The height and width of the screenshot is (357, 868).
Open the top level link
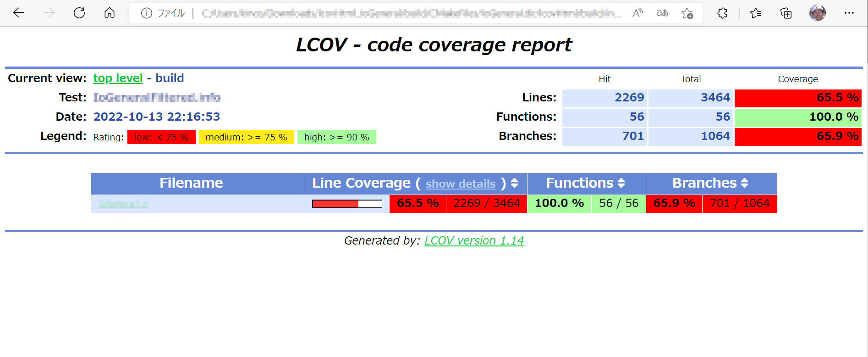118,78
